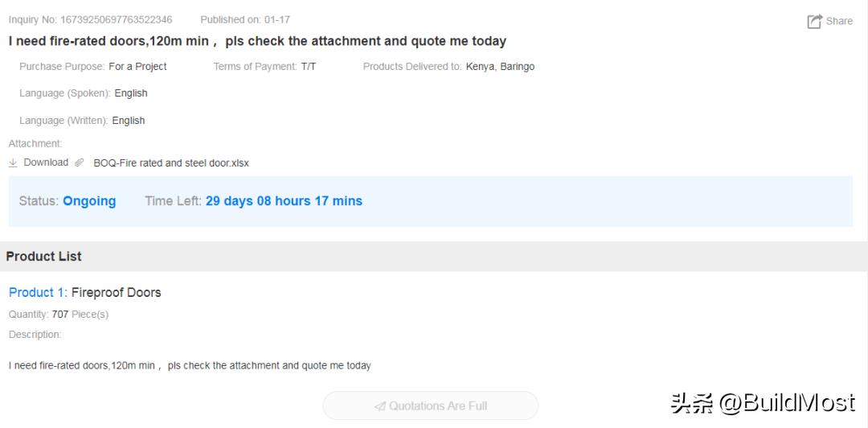
Task: Click the download arrow icon
Action: tap(13, 163)
